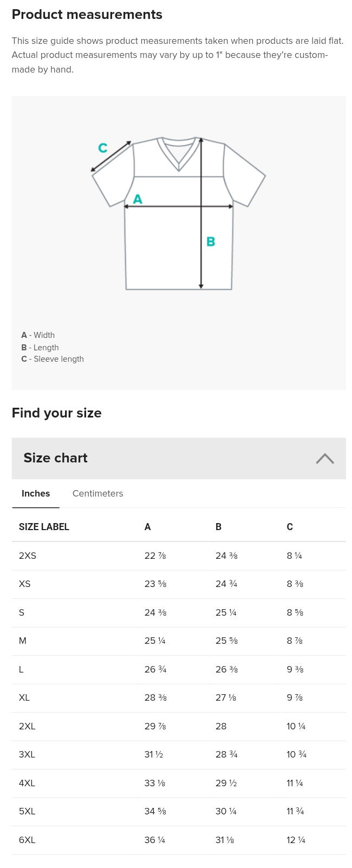352x868 pixels.
Task: Click the SIZE LABEL column header
Action: (44, 527)
